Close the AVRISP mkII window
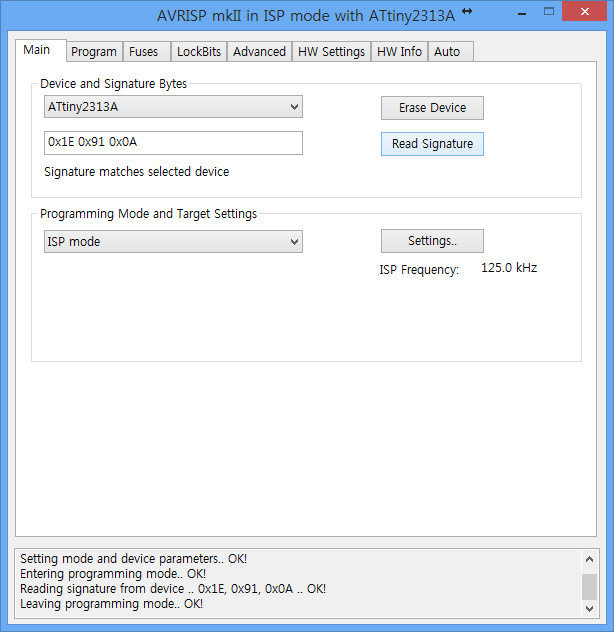This screenshot has height=632, width=614. pyautogui.click(x=585, y=11)
